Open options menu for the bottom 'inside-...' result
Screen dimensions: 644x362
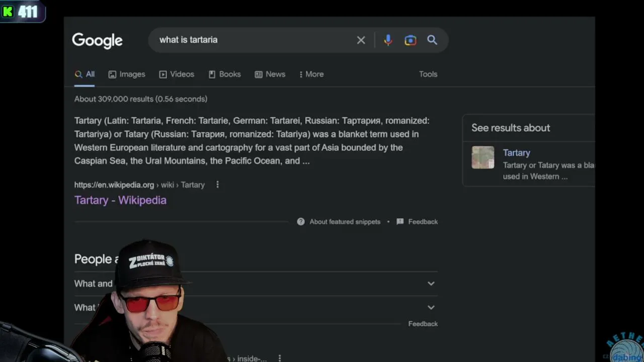[x=279, y=358]
